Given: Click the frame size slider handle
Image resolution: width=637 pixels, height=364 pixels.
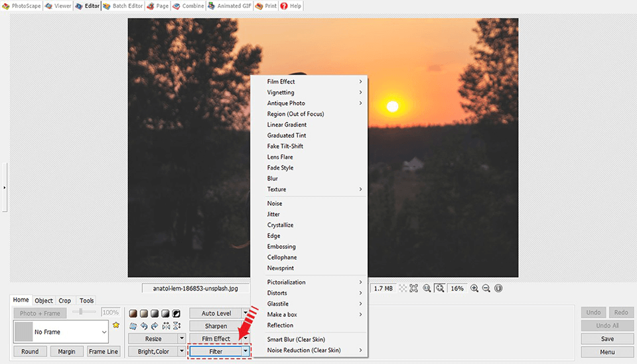Looking at the screenshot, I should 81,312.
